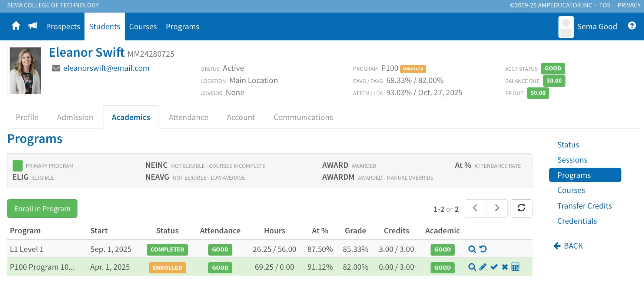Open the announcements megaphone icon
This screenshot has width=644, height=283.
pos(33,26)
